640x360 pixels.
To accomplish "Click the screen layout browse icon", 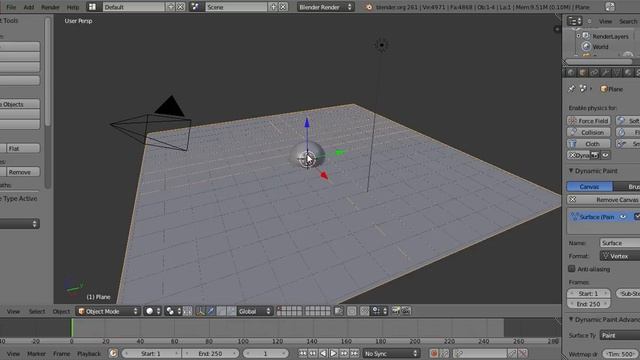I will click(93, 7).
